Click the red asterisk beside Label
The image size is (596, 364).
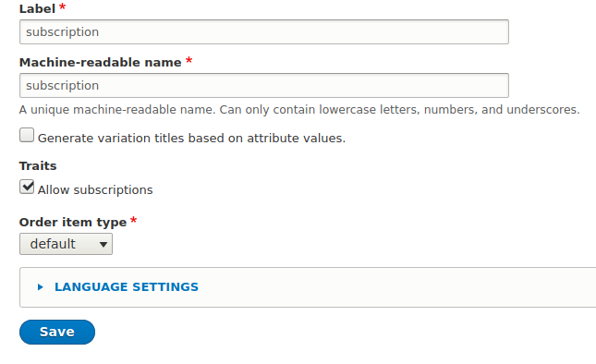pos(62,6)
